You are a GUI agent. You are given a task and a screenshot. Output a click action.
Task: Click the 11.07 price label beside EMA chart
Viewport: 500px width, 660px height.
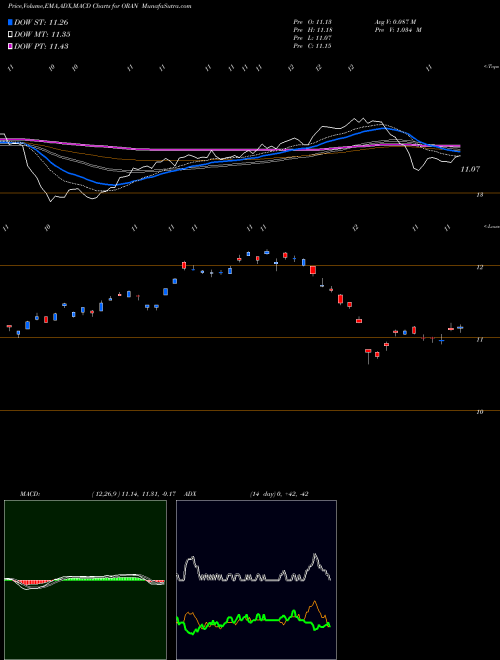click(x=470, y=169)
